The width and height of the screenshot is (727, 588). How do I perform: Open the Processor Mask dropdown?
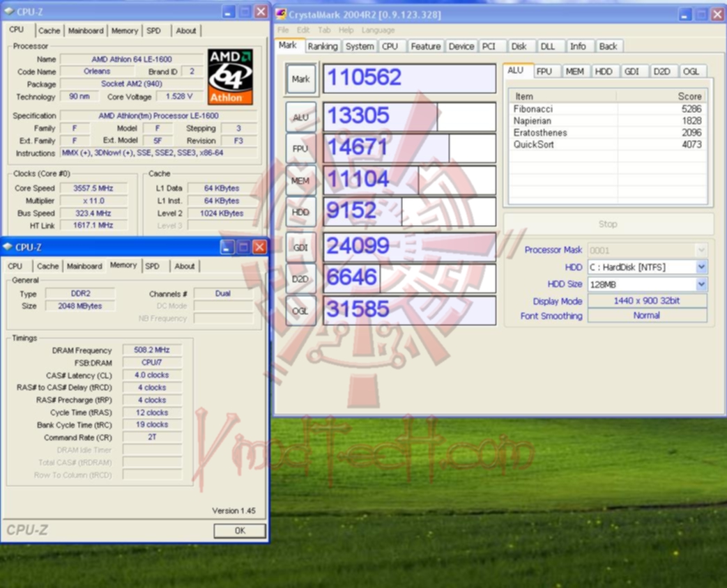[x=701, y=250]
